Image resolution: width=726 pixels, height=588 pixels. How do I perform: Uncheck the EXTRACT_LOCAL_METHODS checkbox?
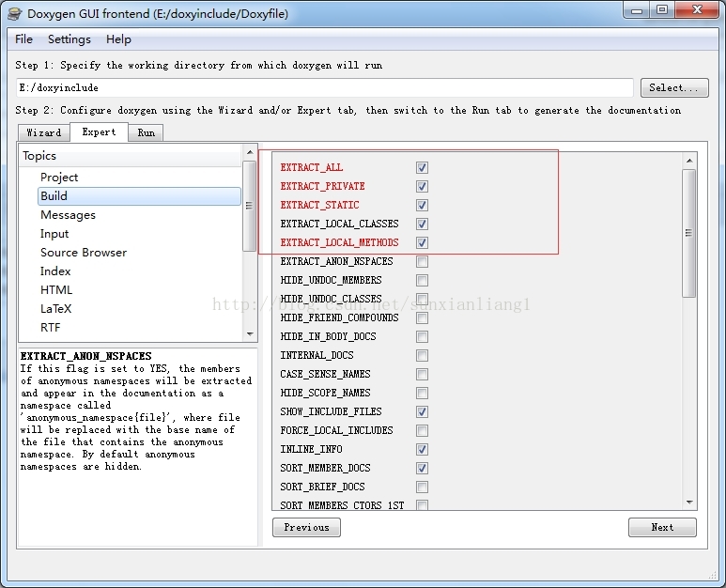pos(422,242)
